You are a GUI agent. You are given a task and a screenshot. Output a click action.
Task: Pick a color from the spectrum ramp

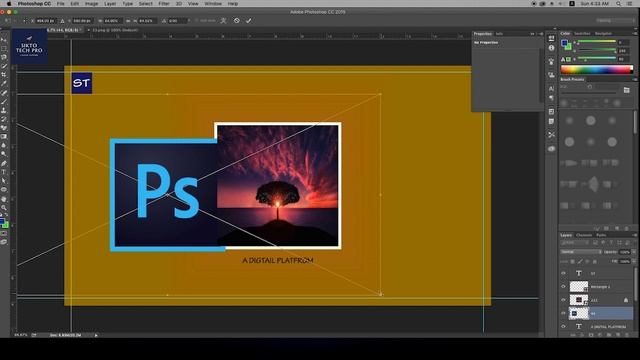[597, 69]
